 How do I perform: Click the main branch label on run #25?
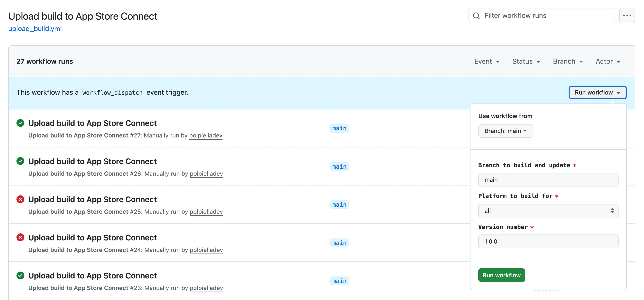339,205
